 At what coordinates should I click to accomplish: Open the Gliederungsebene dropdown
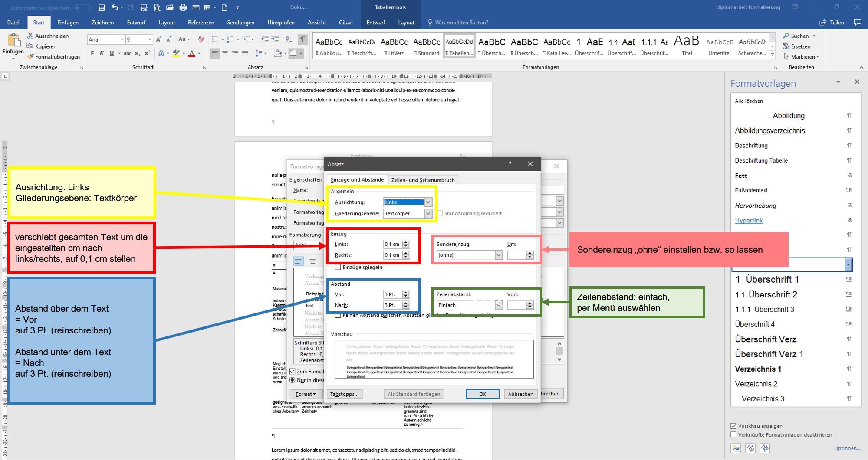point(428,213)
